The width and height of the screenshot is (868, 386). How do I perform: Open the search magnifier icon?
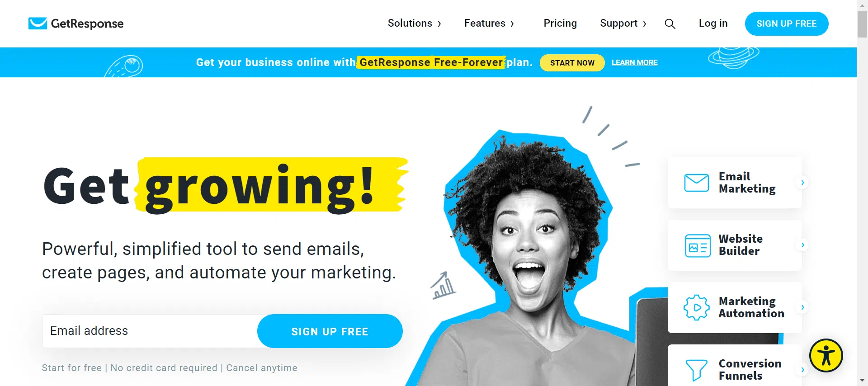pyautogui.click(x=670, y=24)
